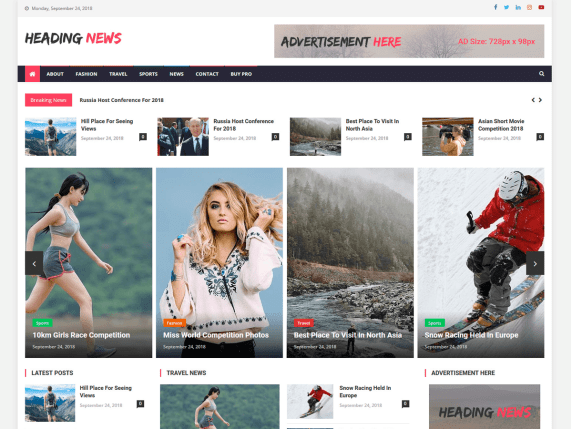Open the Facebook social link

pyautogui.click(x=495, y=7)
